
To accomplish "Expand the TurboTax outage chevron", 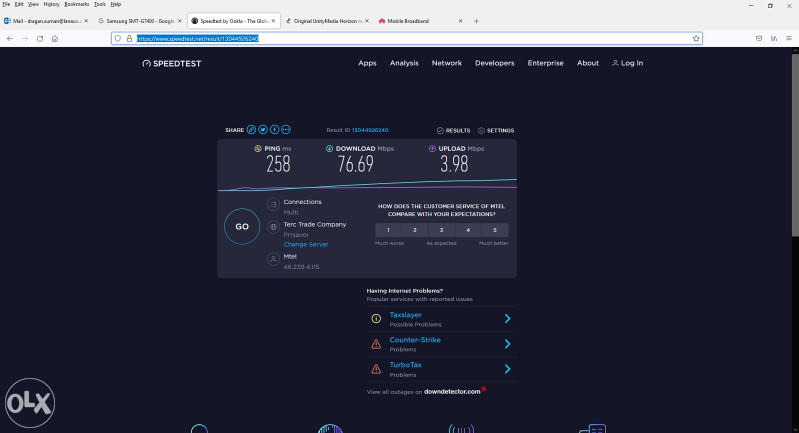I will [508, 369].
